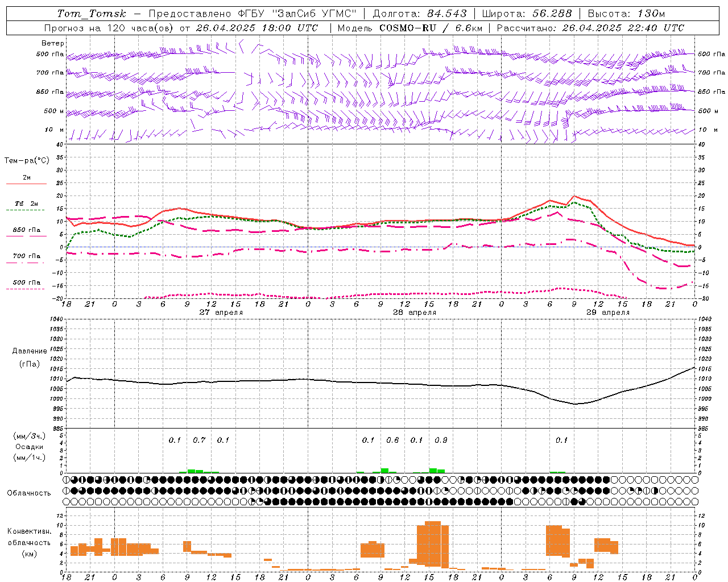The image size is (728, 582).
Task: Click the precipitation value "0.7"
Action: 199,440
